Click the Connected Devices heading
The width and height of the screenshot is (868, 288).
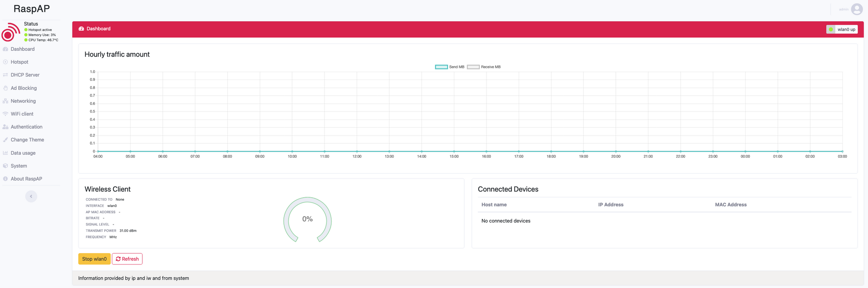point(508,189)
